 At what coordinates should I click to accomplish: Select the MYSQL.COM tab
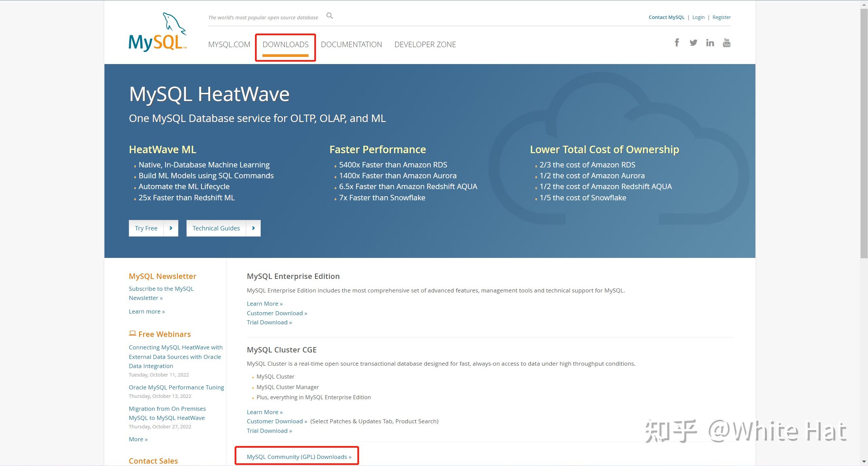pyautogui.click(x=229, y=44)
